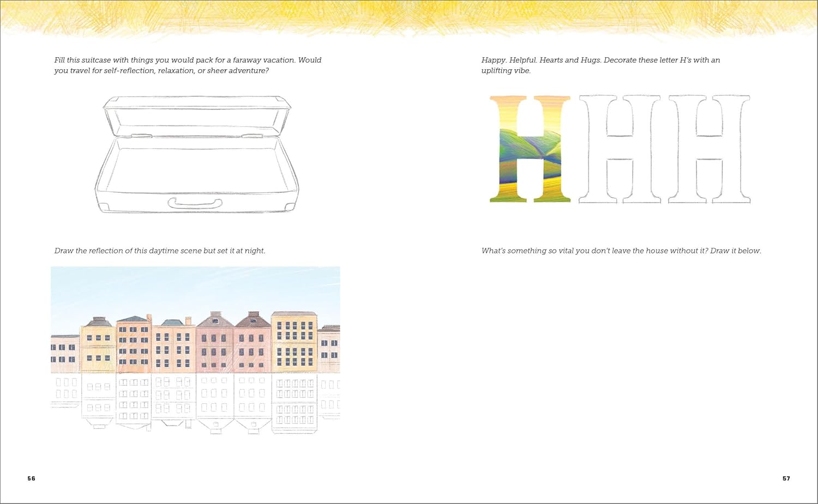
Task: Select the landscape-colored letter H
Action: click(530, 149)
